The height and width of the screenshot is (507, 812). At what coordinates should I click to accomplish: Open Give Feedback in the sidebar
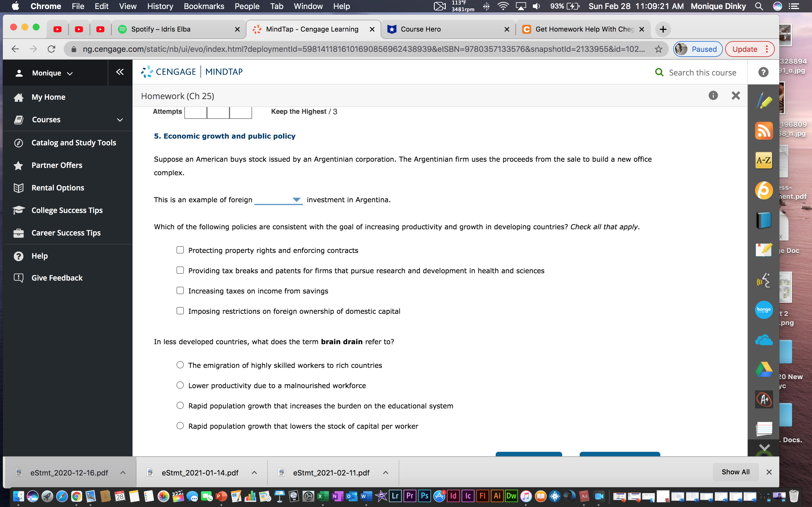[57, 278]
